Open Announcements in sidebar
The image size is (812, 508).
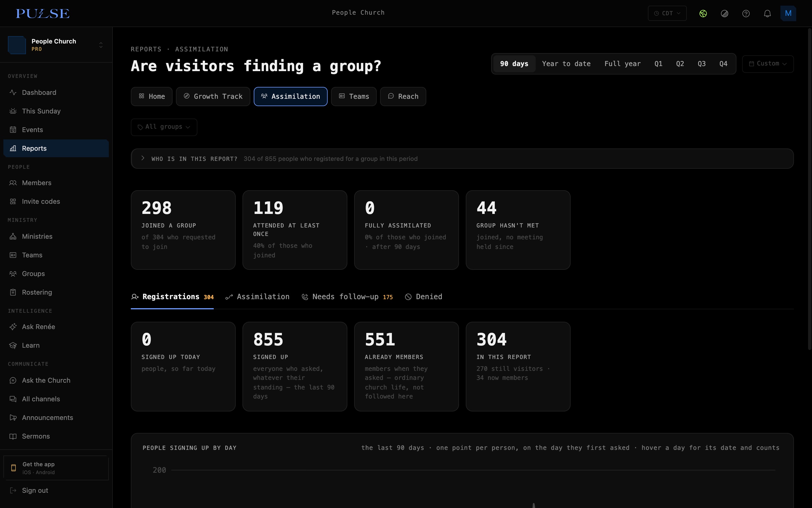pos(56,418)
